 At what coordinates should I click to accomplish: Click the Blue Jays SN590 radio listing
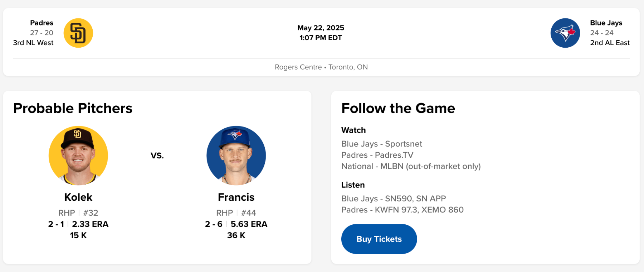(393, 199)
